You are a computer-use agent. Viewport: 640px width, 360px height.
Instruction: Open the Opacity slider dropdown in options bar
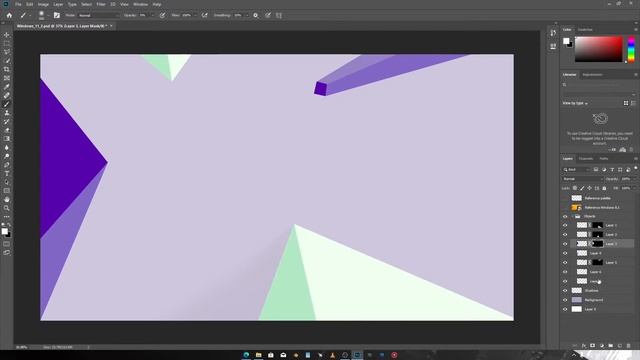tap(153, 16)
